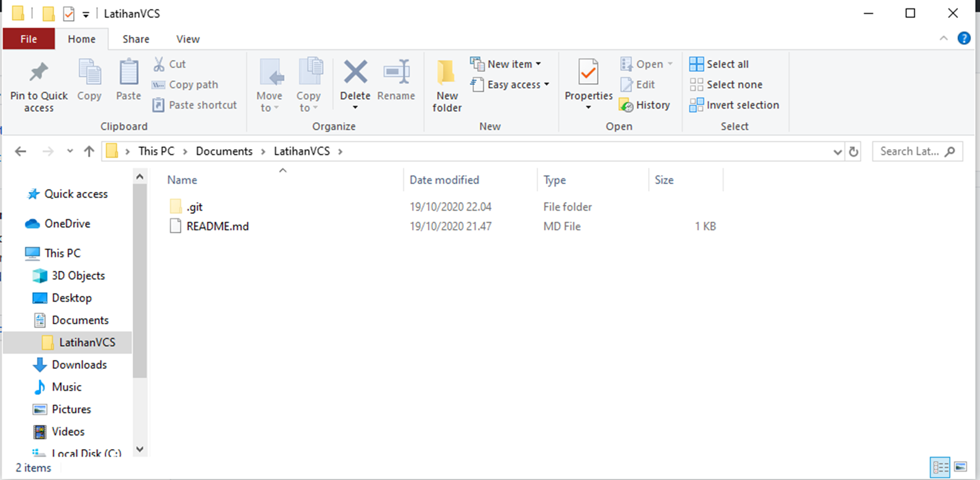Sort by Name column header
This screenshot has height=480, width=980.
click(x=282, y=180)
